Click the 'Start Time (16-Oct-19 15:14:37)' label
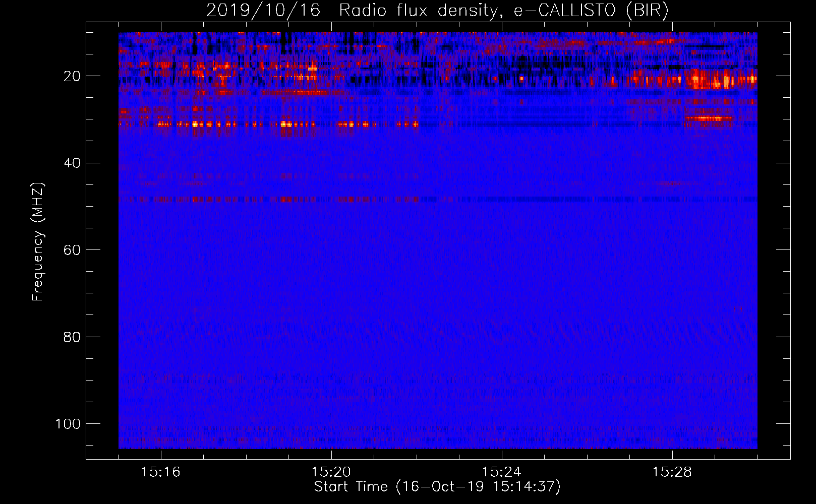 [x=437, y=487]
